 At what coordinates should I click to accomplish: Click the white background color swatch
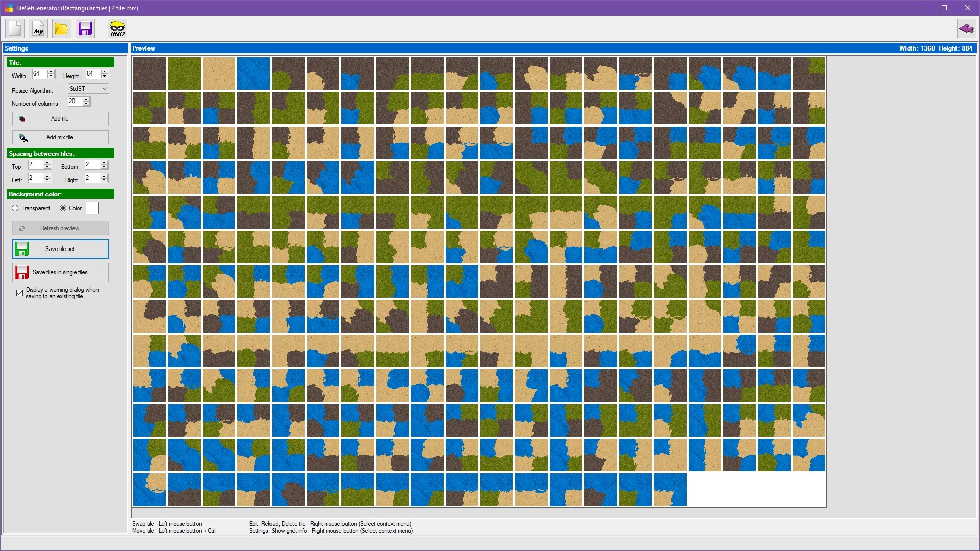92,208
